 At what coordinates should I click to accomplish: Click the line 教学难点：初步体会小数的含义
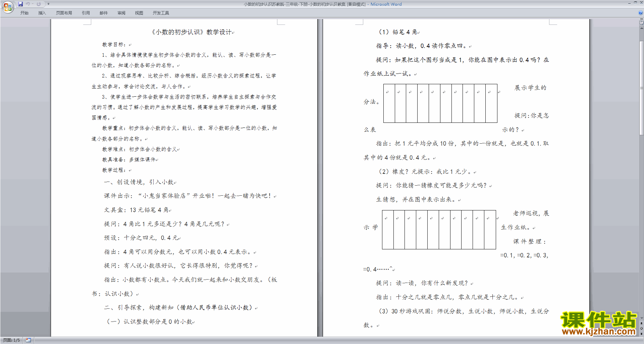coord(140,149)
